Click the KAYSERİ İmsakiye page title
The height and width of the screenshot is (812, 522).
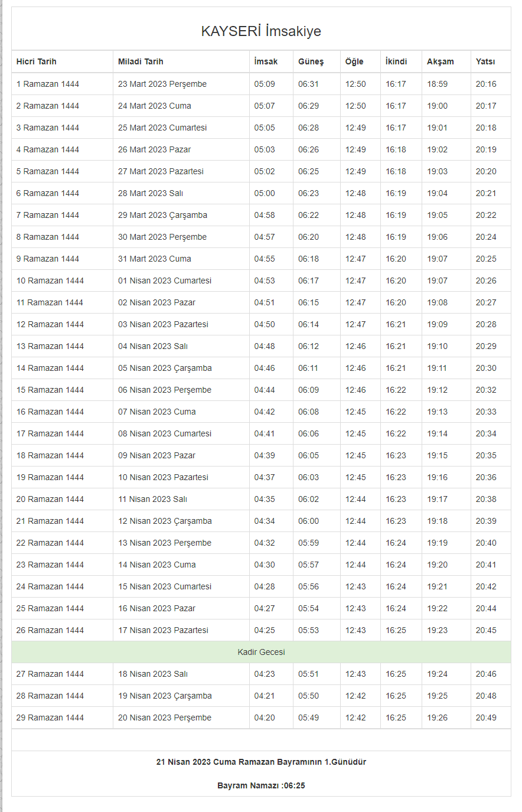click(x=261, y=31)
